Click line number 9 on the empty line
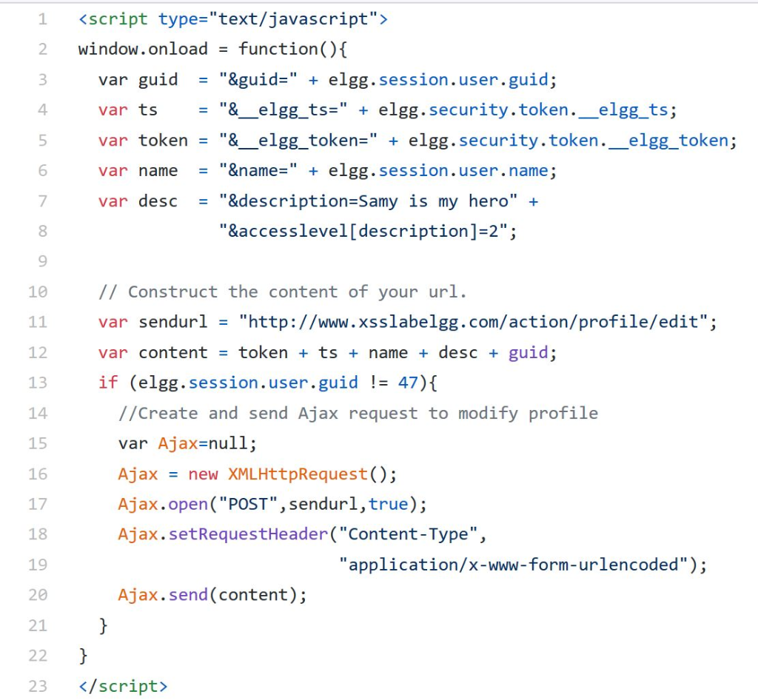This screenshot has height=700, width=758. point(42,261)
